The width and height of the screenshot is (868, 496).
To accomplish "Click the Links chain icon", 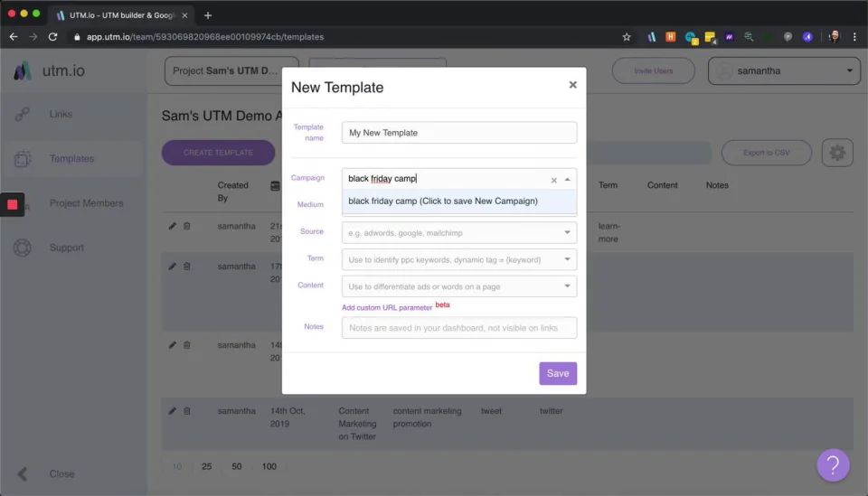I will (x=22, y=114).
